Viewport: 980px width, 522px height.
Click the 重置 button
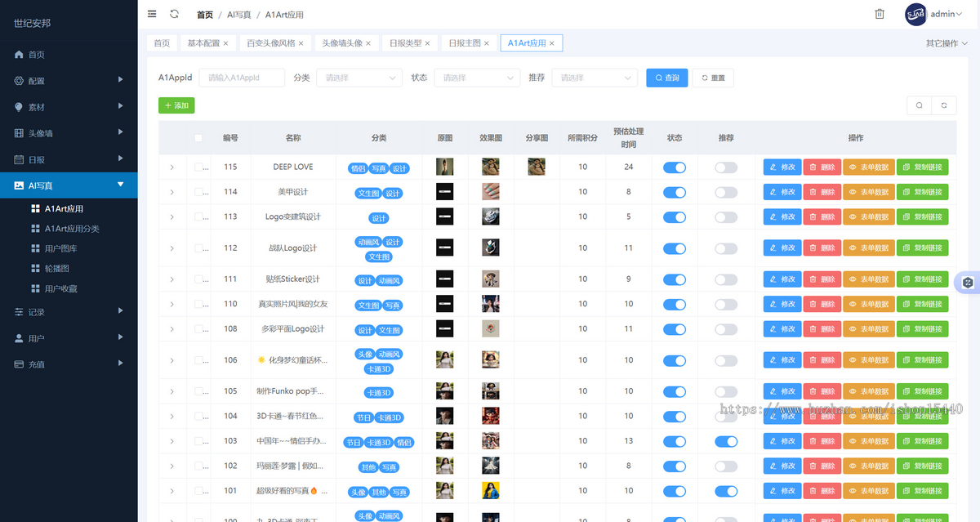pos(713,78)
